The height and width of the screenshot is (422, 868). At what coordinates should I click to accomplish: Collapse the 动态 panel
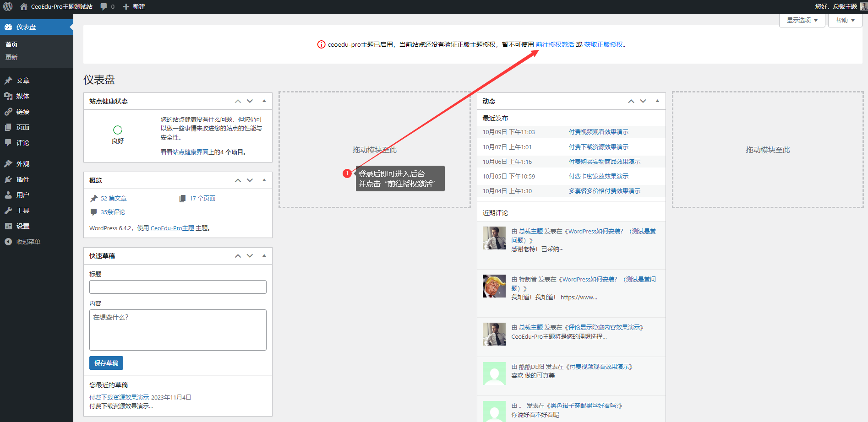(658, 101)
